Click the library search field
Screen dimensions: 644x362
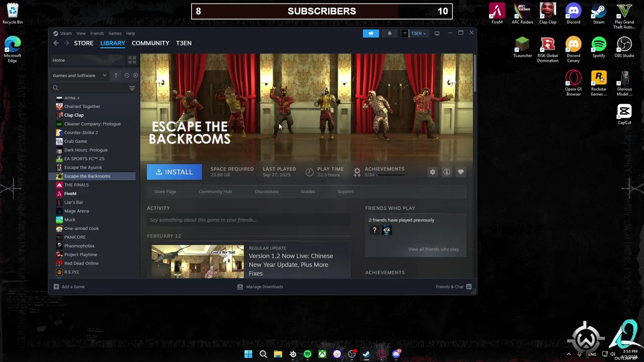pyautogui.click(x=90, y=88)
